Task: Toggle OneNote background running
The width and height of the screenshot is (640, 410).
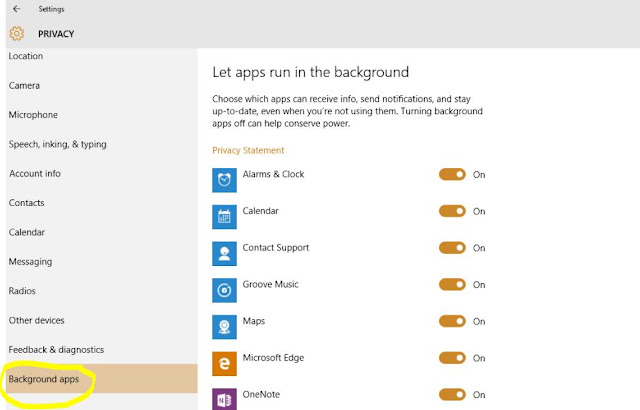Action: [452, 394]
